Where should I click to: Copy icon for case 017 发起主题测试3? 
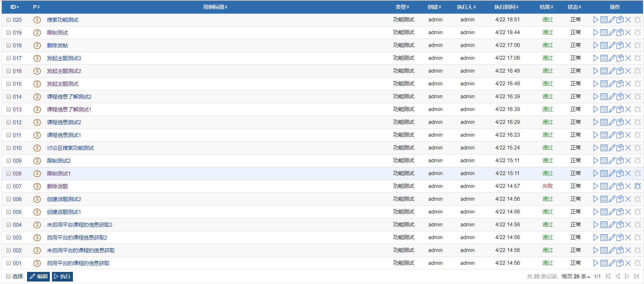620,58
